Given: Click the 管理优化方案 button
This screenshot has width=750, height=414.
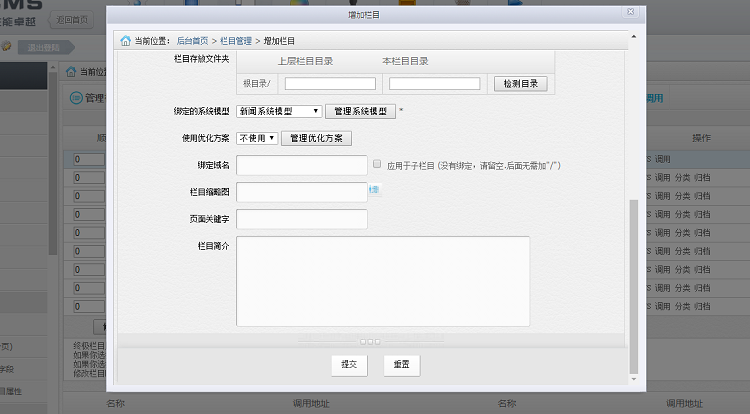Looking at the screenshot, I should tap(316, 138).
